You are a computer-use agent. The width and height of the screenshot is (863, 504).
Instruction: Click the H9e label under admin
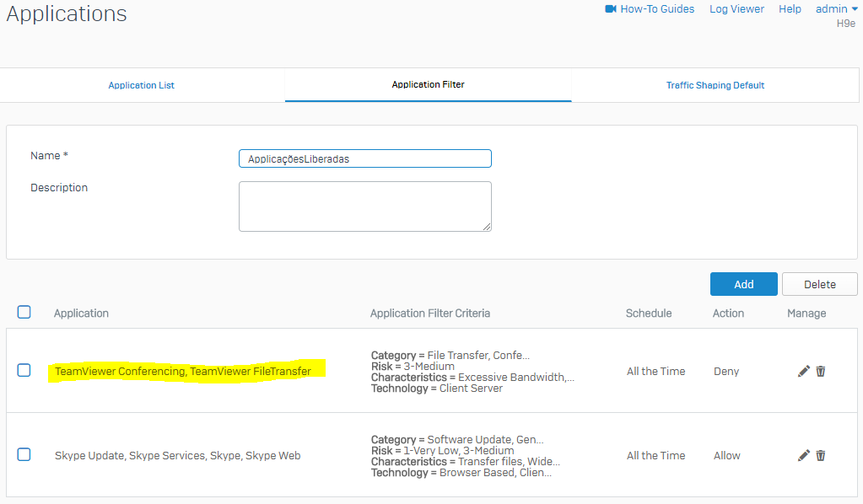coord(846,23)
